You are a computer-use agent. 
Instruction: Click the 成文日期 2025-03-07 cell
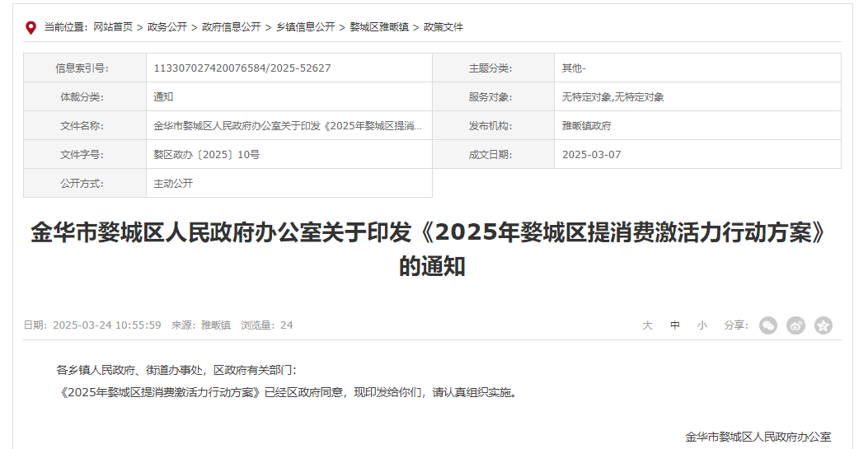[697, 154]
